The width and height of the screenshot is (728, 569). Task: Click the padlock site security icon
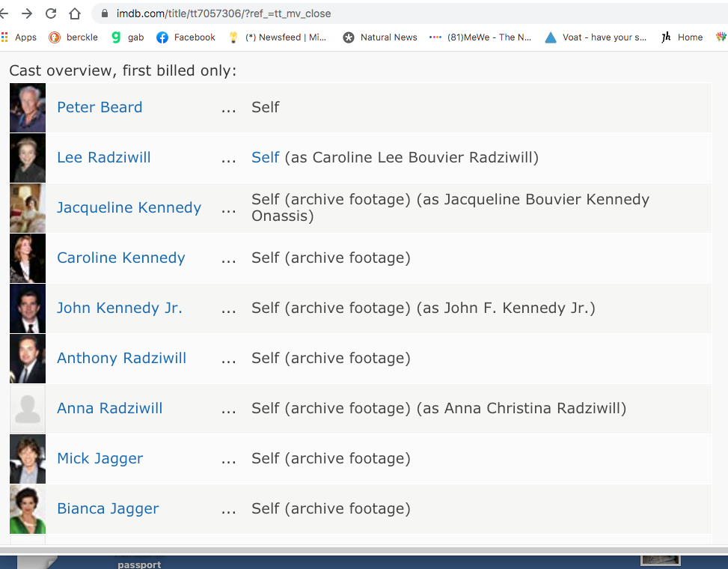pos(105,13)
